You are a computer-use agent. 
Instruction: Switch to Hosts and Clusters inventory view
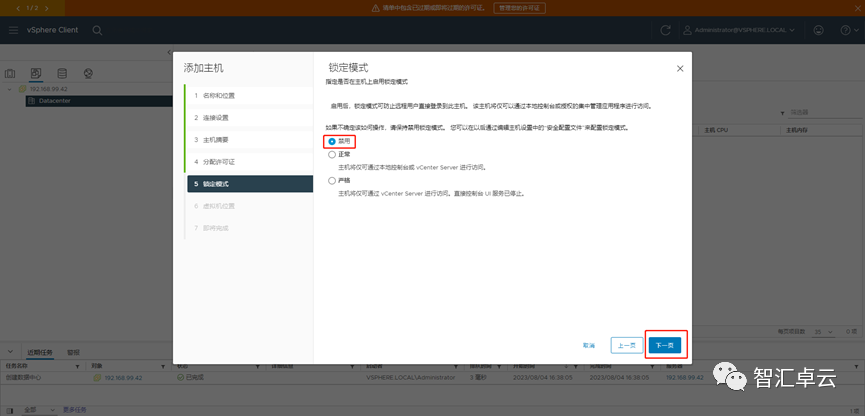[x=10, y=73]
